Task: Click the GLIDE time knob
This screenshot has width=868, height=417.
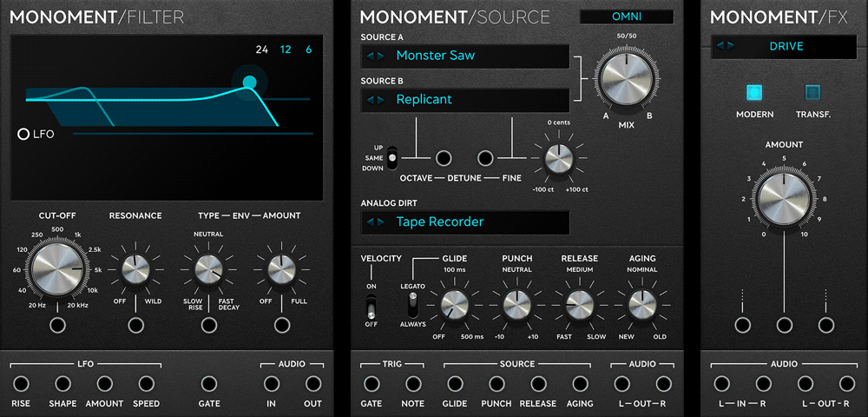Action: pyautogui.click(x=455, y=305)
